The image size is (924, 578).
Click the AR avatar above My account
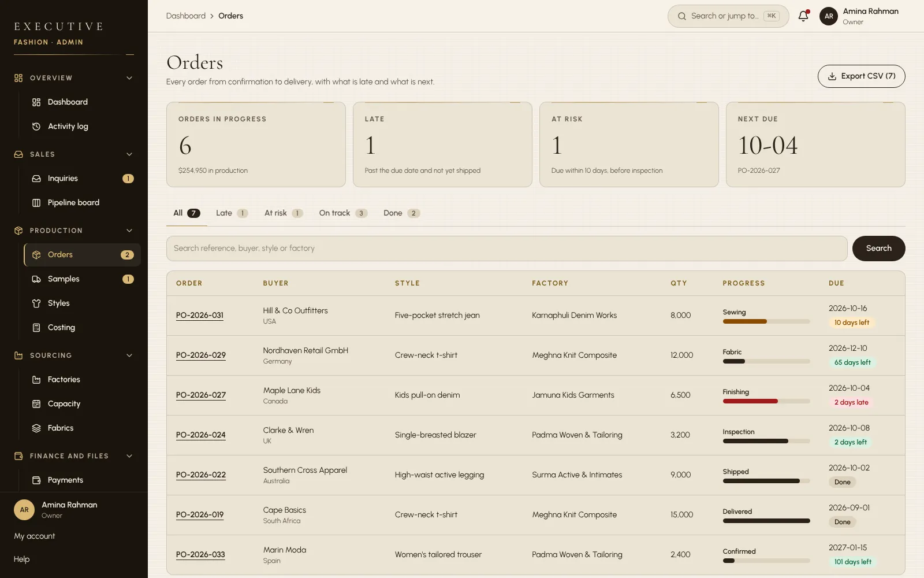[x=24, y=510]
